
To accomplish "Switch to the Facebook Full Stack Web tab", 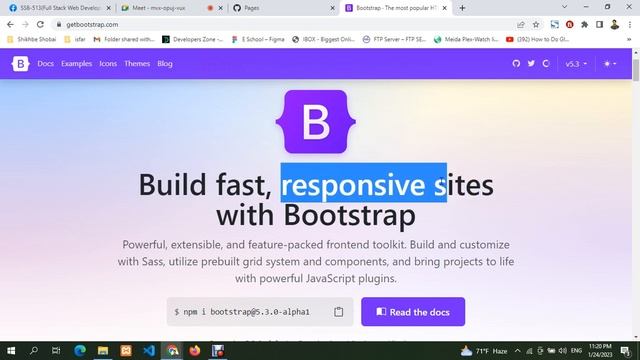I will click(x=60, y=8).
